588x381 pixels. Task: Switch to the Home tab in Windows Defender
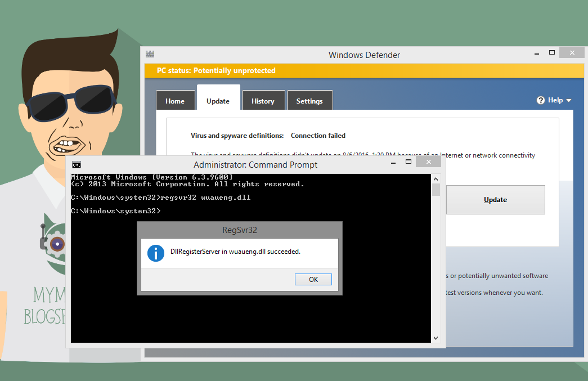click(175, 100)
